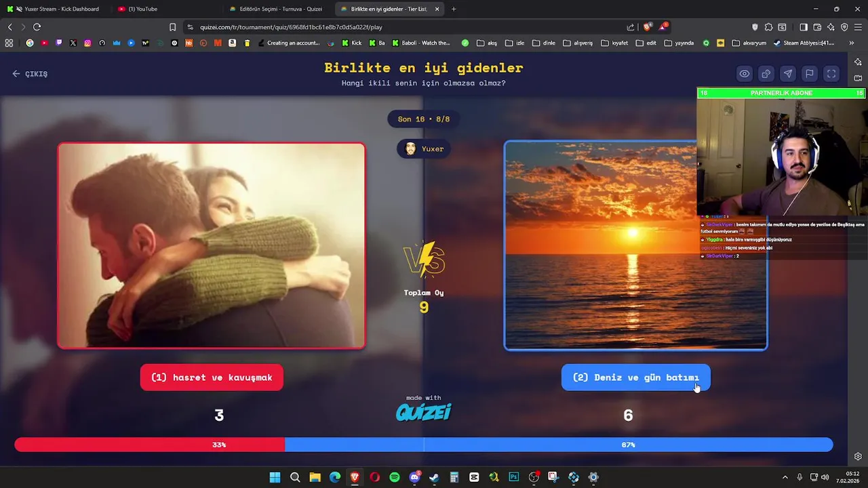Enter fullscreen with the expand icon
Image resolution: width=868 pixels, height=488 pixels.
coord(831,74)
